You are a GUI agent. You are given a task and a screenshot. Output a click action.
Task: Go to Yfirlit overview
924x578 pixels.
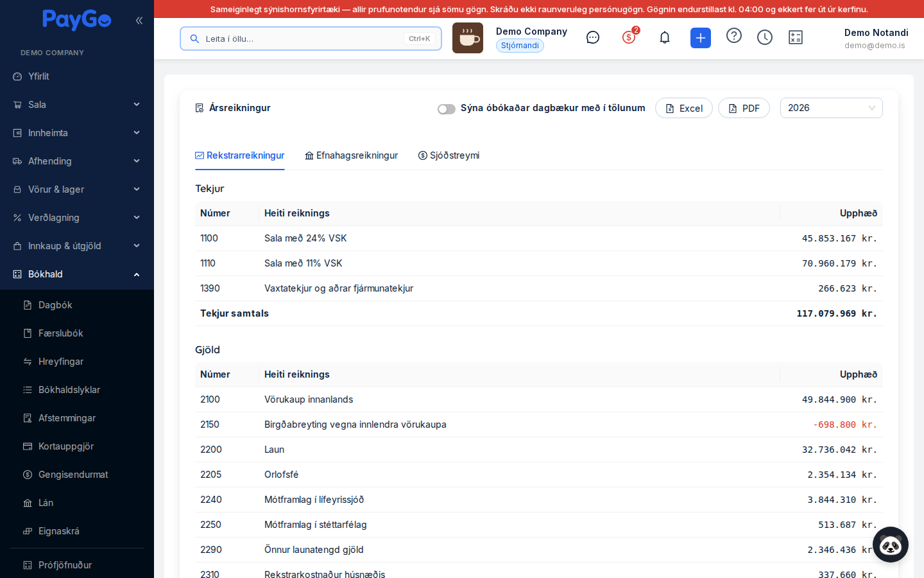click(77, 76)
